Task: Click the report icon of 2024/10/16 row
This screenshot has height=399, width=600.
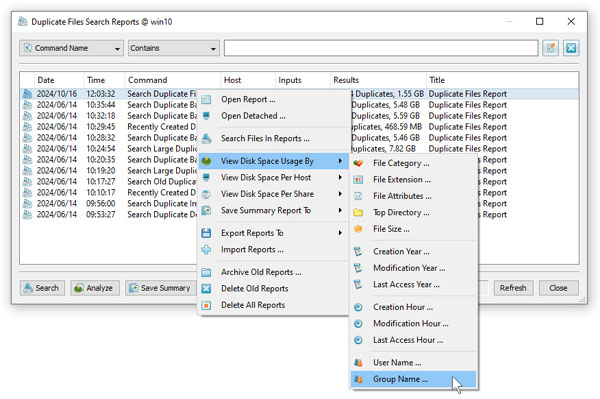Action: pyautogui.click(x=27, y=94)
